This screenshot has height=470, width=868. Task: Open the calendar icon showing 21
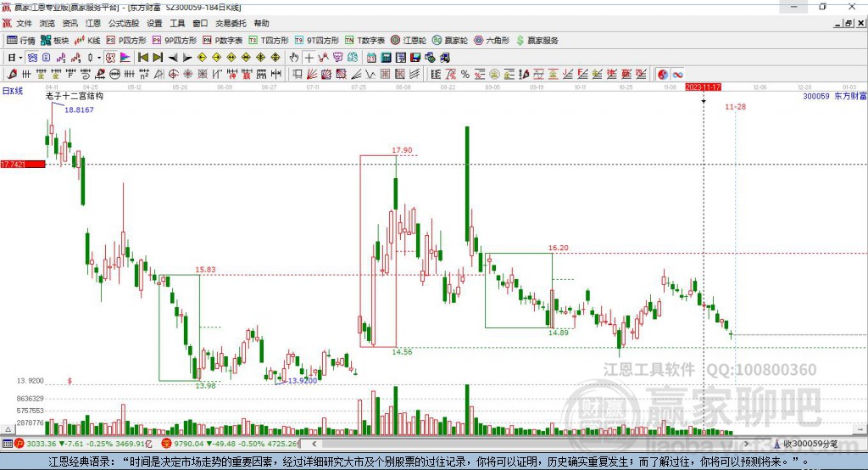(371, 58)
